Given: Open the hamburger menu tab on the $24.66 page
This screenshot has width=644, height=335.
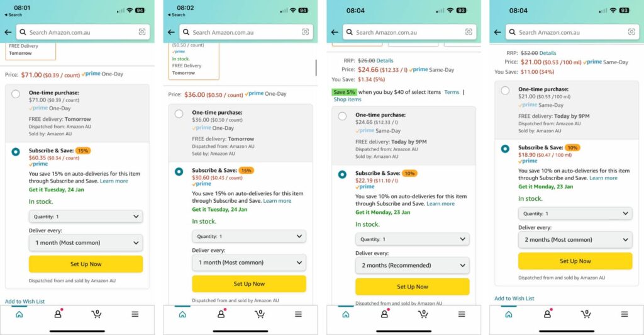Looking at the screenshot, I should pyautogui.click(x=462, y=314).
